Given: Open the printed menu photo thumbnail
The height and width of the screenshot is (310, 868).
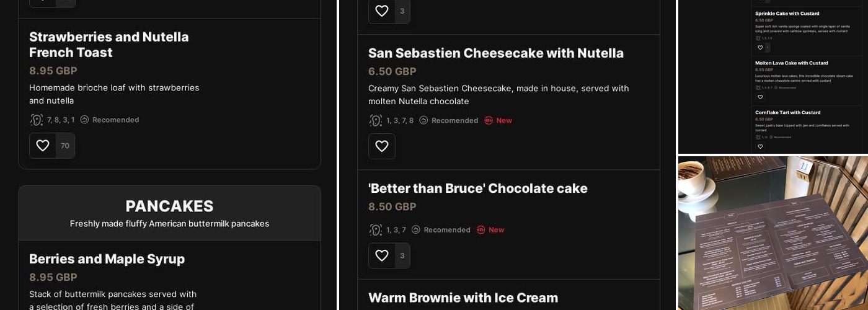Looking at the screenshot, I should coord(773,233).
